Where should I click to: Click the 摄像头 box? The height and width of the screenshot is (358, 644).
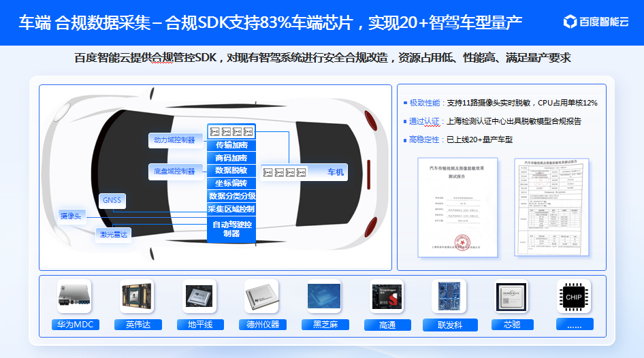pos(72,216)
